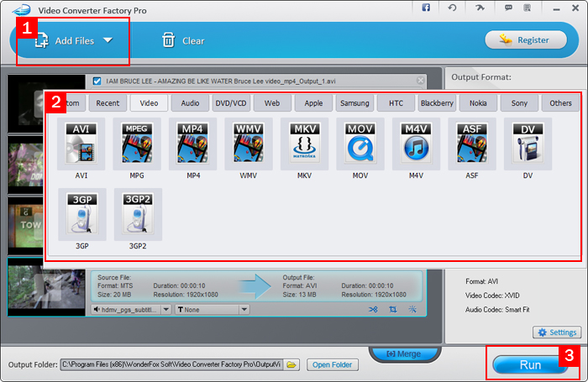588x382 pixels.
Task: Choose the MPG format icon
Action: 137,144
